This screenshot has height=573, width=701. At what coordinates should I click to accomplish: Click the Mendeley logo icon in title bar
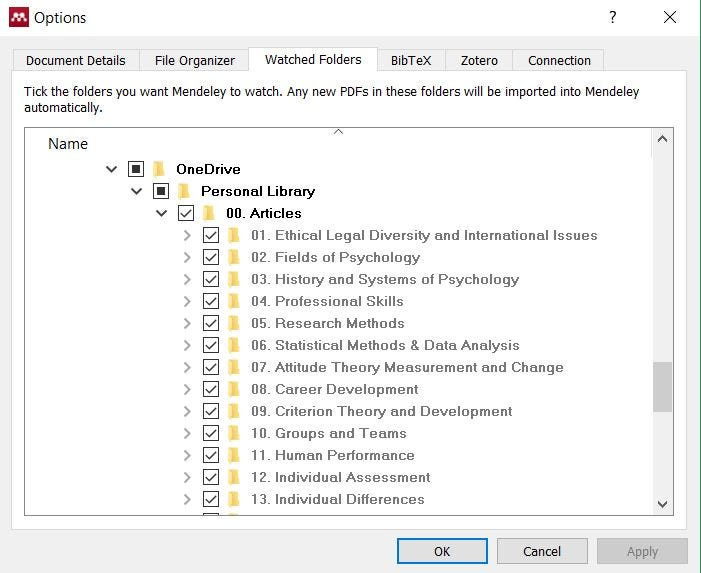click(19, 17)
